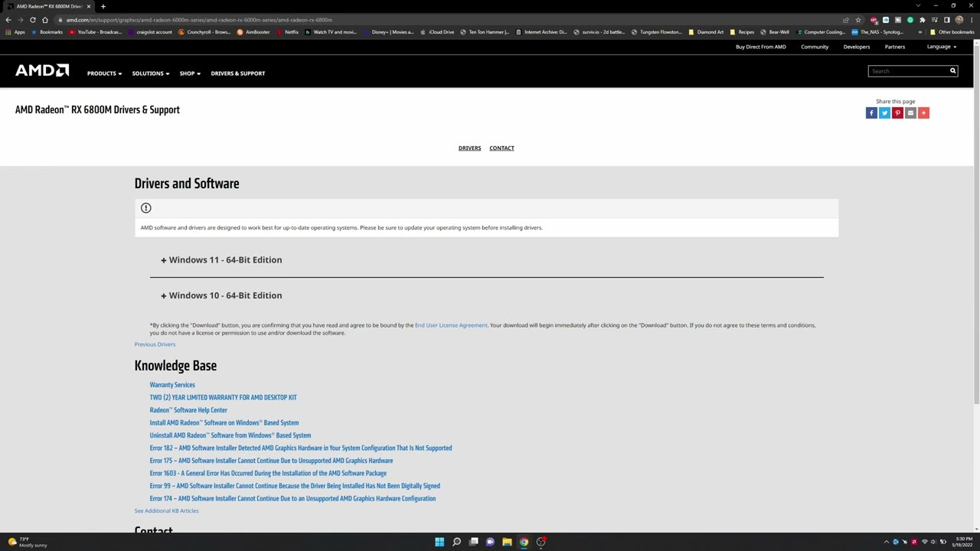980x551 pixels.
Task: Open Error 99 knowledge base article
Action: [295, 486]
